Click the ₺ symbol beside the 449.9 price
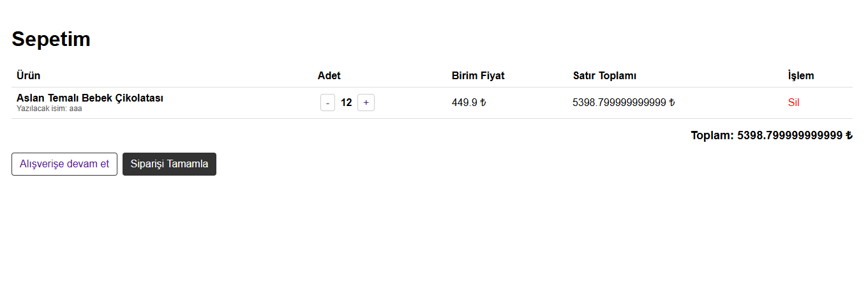The width and height of the screenshot is (868, 281). 483,103
